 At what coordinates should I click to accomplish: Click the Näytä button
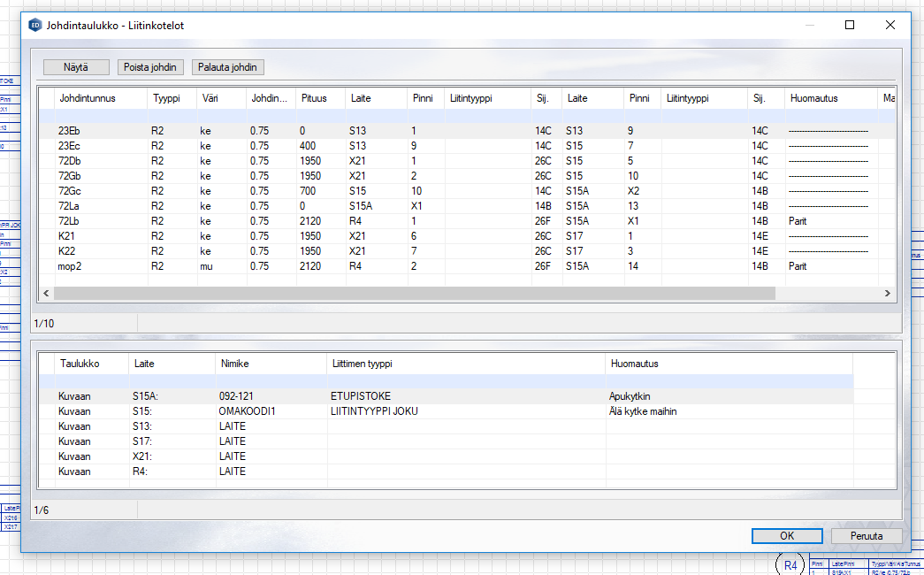[x=76, y=67]
